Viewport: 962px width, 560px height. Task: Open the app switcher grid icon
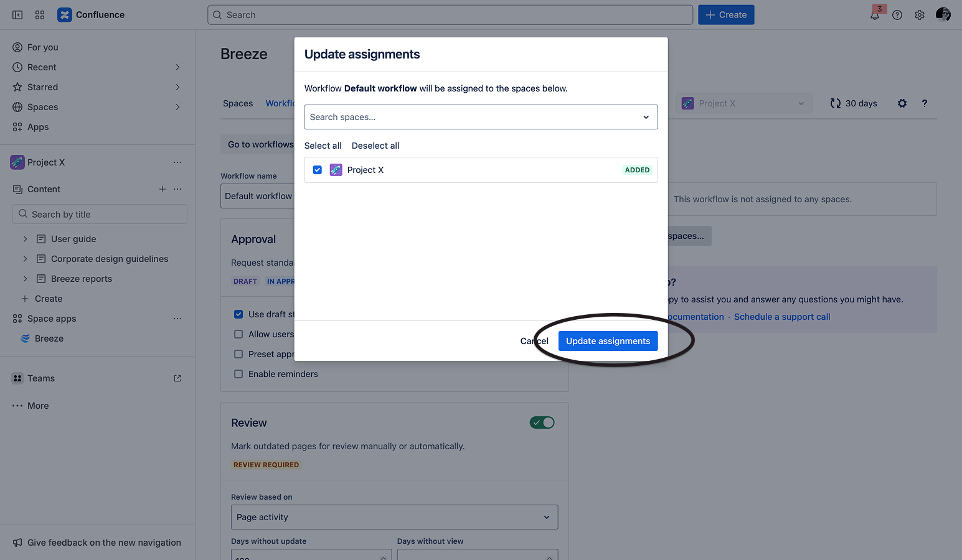pos(40,14)
